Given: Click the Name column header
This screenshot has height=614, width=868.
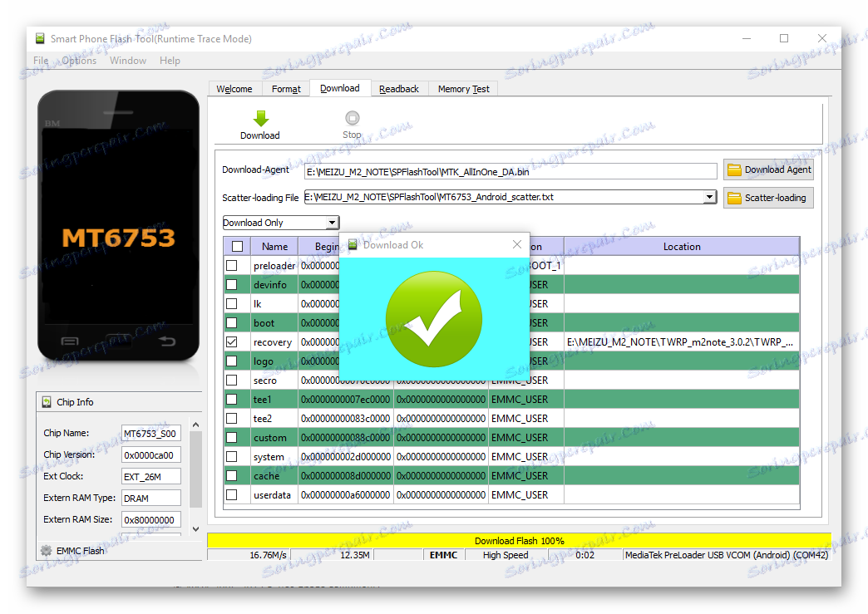Looking at the screenshot, I should pyautogui.click(x=274, y=246).
